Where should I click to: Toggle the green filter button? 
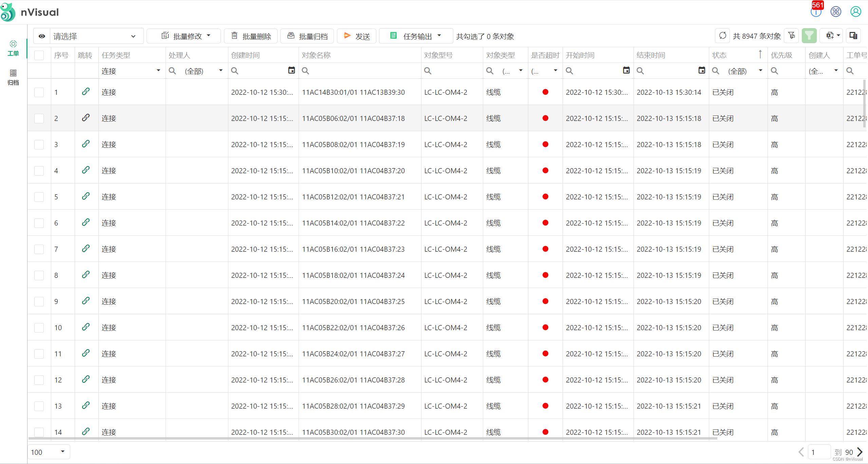click(809, 36)
